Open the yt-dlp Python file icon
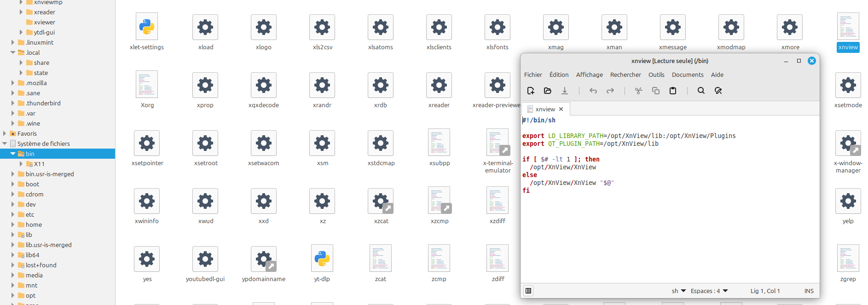The width and height of the screenshot is (868, 305). point(322,259)
